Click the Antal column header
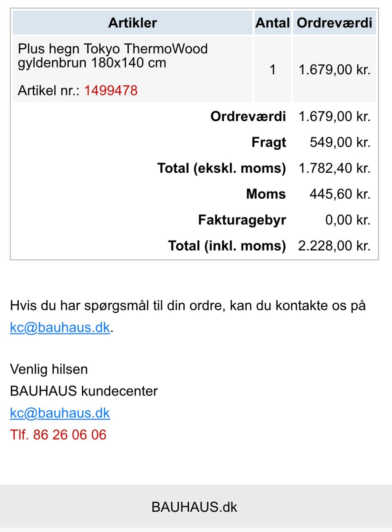The width and height of the screenshot is (392, 532). 272,23
